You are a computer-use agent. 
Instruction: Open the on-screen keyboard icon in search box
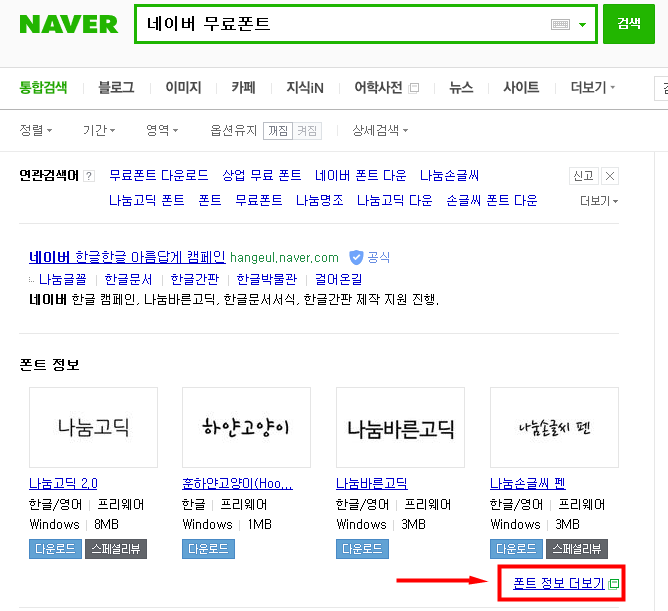pyautogui.click(x=560, y=25)
